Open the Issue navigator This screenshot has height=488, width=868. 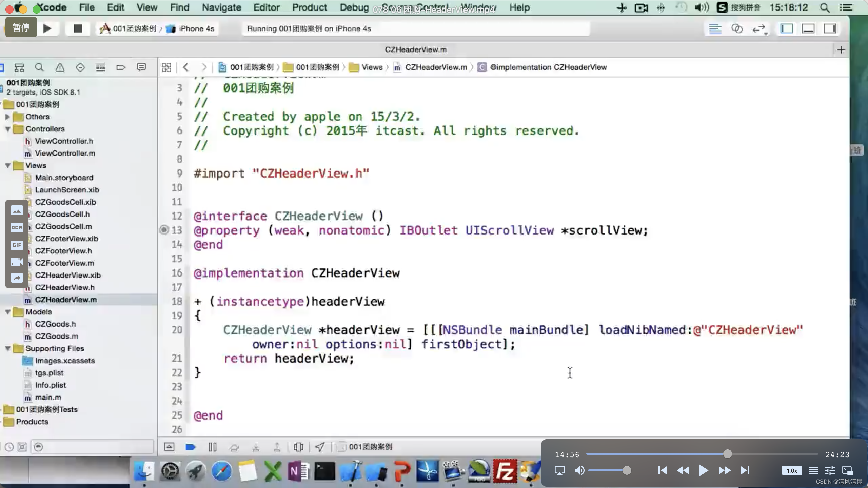tap(60, 67)
